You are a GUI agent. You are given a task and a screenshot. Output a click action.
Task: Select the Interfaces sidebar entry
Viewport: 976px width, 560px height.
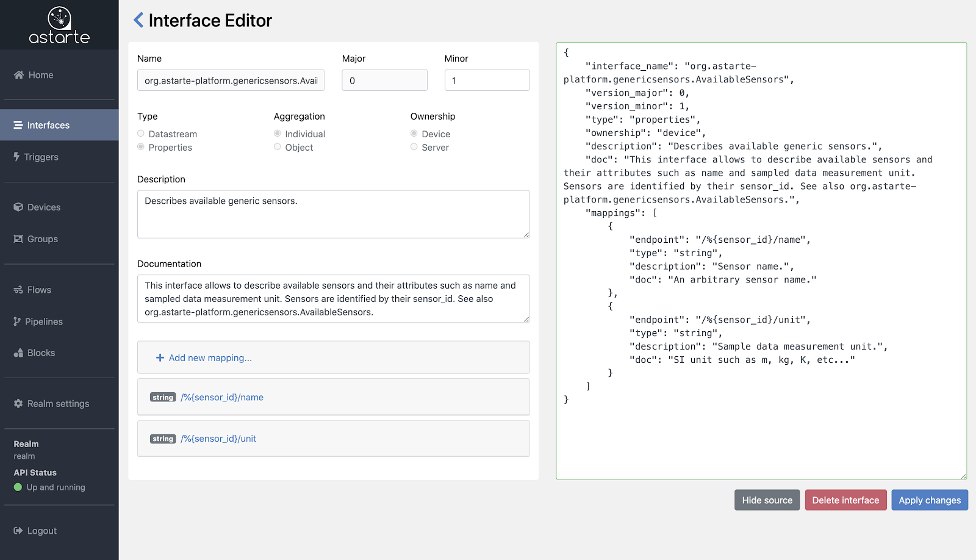click(x=48, y=124)
